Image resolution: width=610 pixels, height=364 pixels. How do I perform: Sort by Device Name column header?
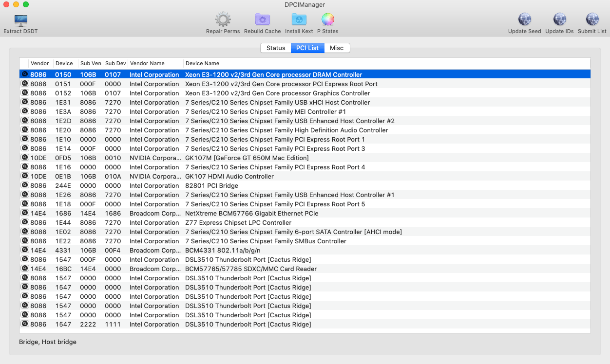386,63
